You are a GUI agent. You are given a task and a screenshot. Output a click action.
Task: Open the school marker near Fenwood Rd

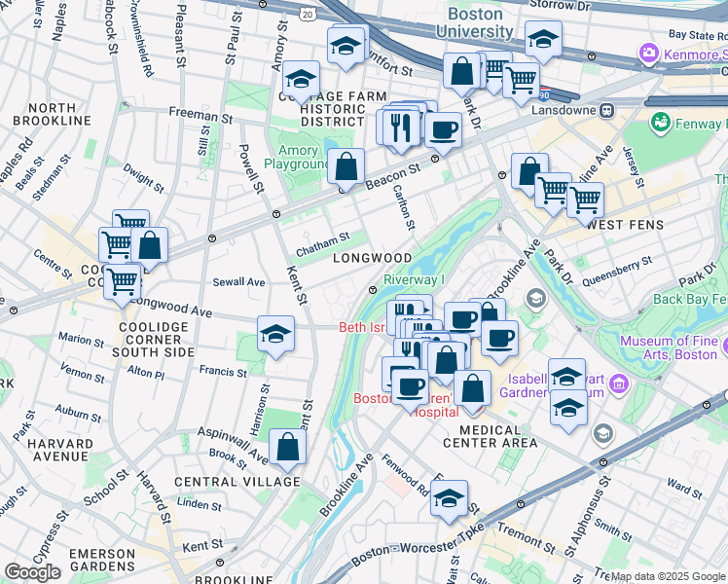(x=449, y=500)
